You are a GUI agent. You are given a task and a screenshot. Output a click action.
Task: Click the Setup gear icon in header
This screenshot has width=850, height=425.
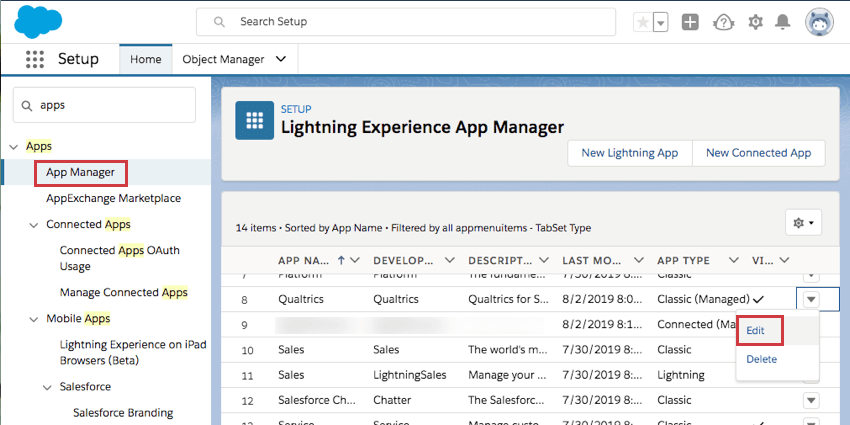point(756,22)
